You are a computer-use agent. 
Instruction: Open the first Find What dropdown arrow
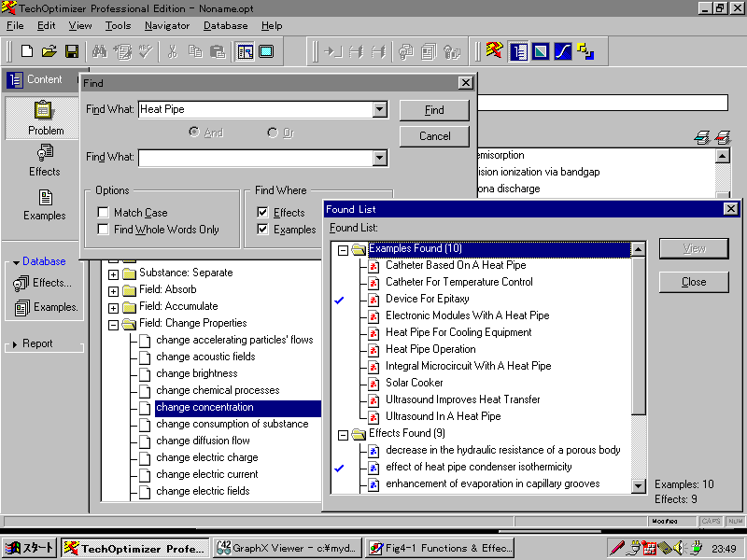[379, 109]
